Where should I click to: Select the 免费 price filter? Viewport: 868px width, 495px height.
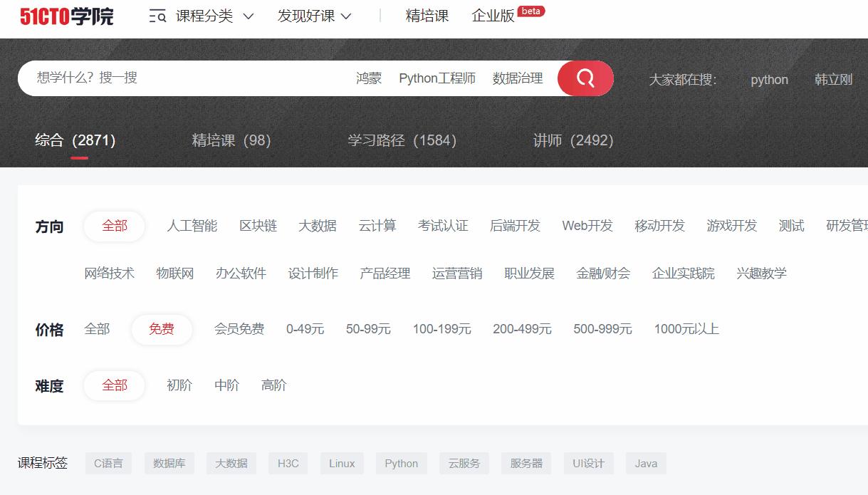(162, 328)
